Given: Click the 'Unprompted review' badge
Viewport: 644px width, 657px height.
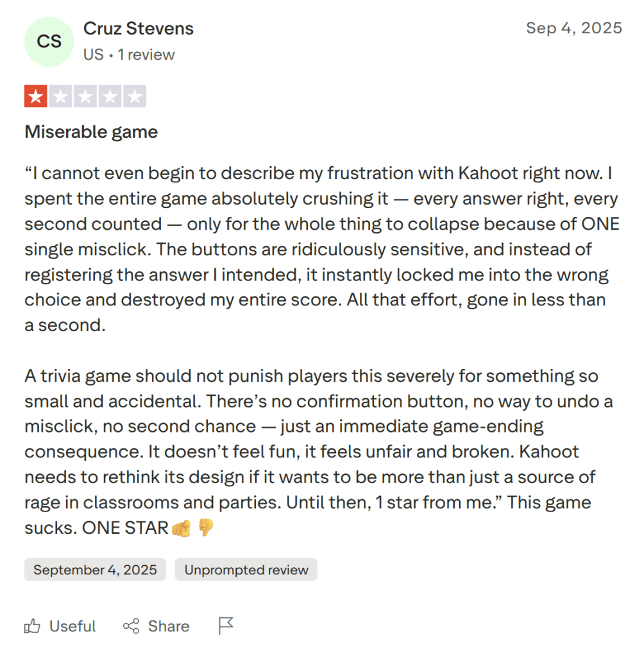Looking at the screenshot, I should coord(246,569).
